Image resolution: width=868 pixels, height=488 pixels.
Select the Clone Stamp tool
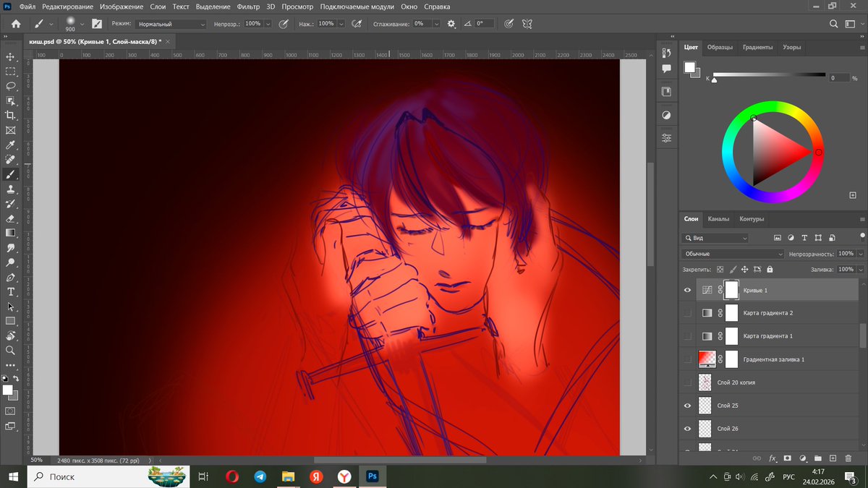pyautogui.click(x=11, y=189)
